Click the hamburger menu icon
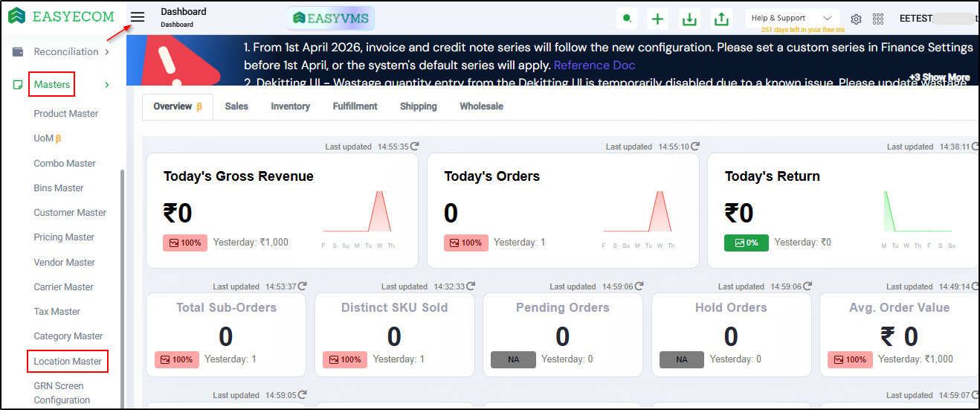The height and width of the screenshot is (410, 980). [x=138, y=18]
